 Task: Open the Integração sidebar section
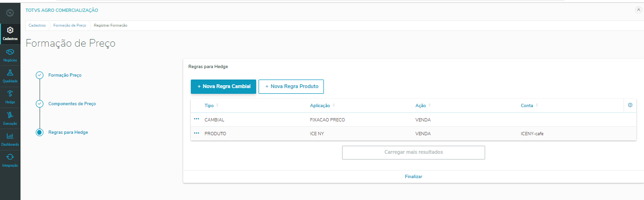coord(10,160)
